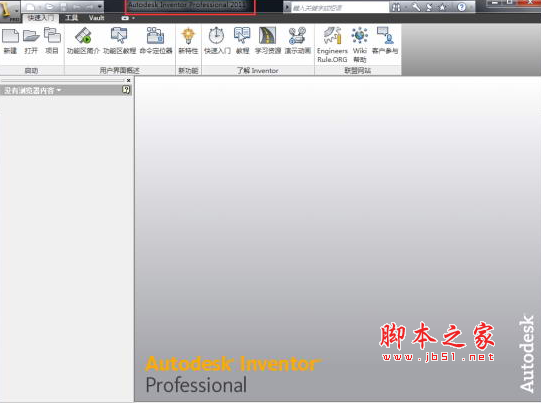This screenshot has width=541, height=403.
Task: Switch to the Vault ribbon tab
Action: pyautogui.click(x=96, y=18)
